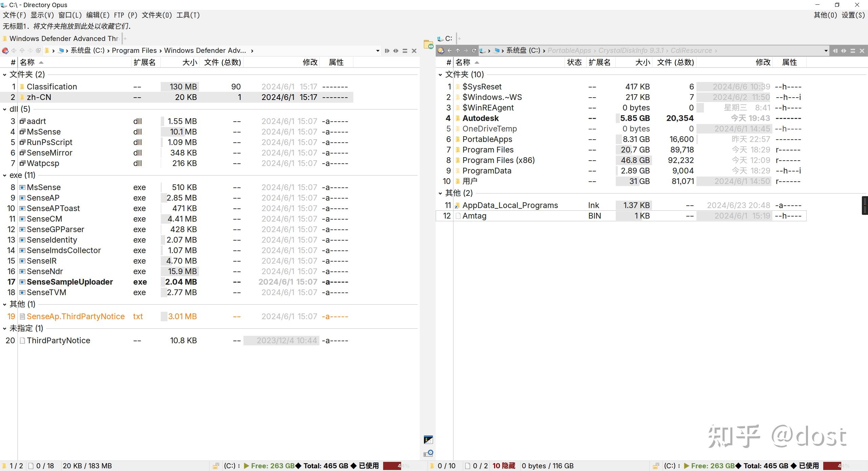Select the Autodesk folder in the right pane

(x=480, y=118)
